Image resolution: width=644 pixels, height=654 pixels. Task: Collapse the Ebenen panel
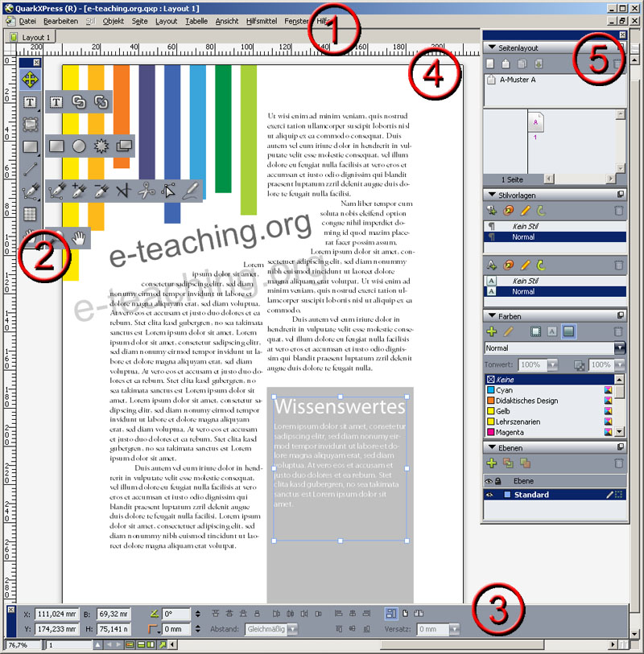[492, 447]
